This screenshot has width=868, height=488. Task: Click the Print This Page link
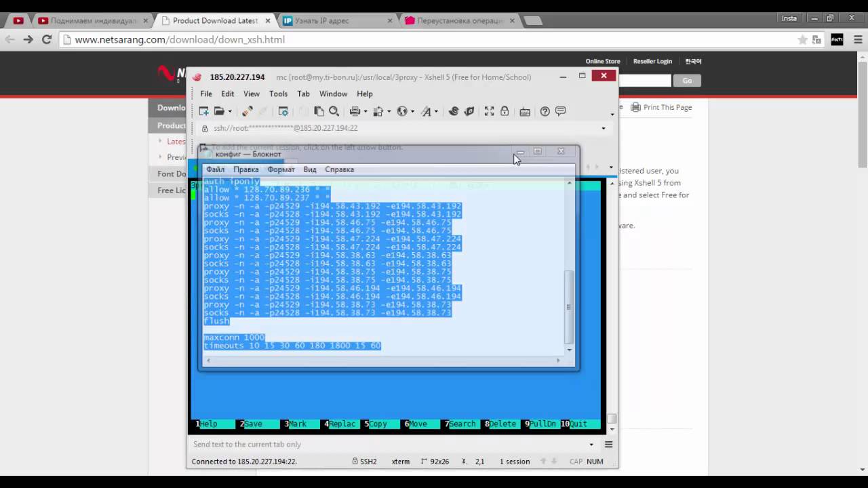pos(667,107)
